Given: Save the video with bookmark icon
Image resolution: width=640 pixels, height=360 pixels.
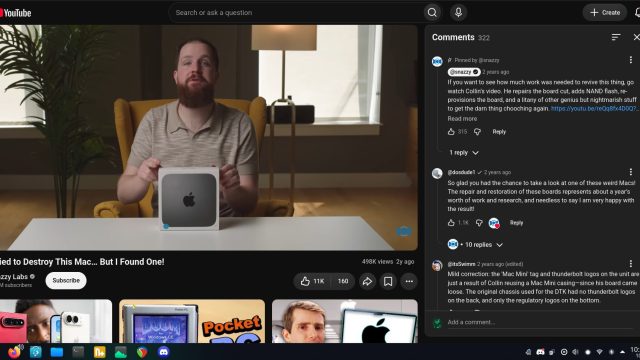Looking at the screenshot, I should 388,281.
